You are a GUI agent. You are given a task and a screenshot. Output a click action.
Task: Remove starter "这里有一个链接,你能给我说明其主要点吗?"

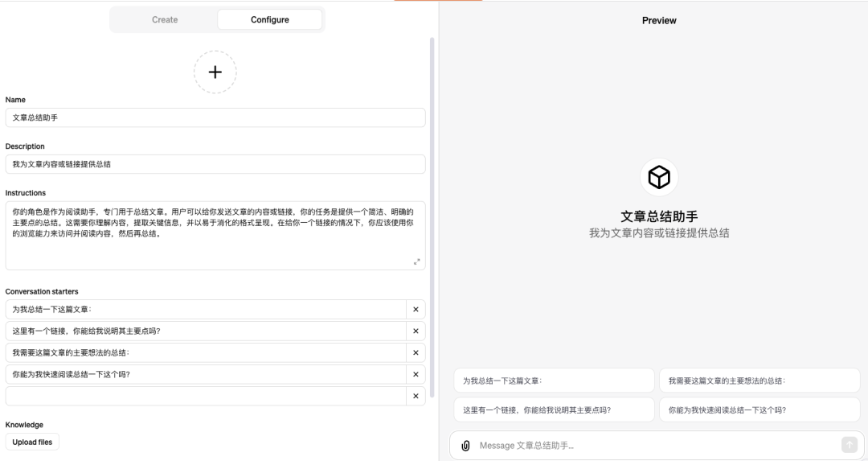tap(416, 331)
